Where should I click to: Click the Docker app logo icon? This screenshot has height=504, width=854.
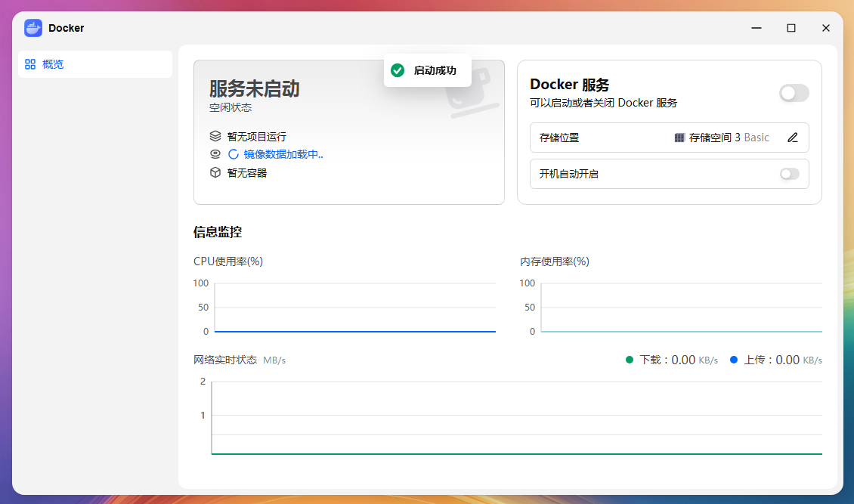tap(33, 28)
